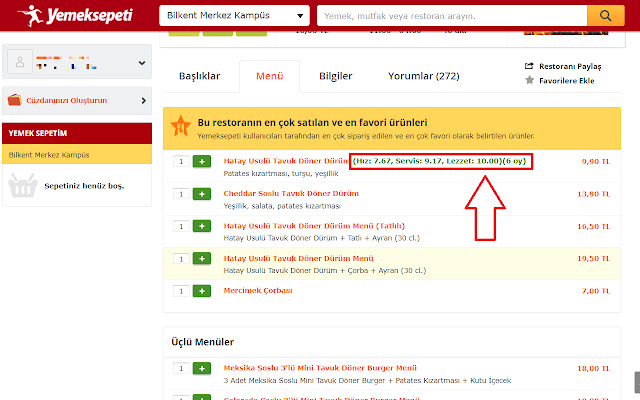Add Mercimek Çorbası with plus button
This screenshot has width=640, height=400.
[x=202, y=291]
